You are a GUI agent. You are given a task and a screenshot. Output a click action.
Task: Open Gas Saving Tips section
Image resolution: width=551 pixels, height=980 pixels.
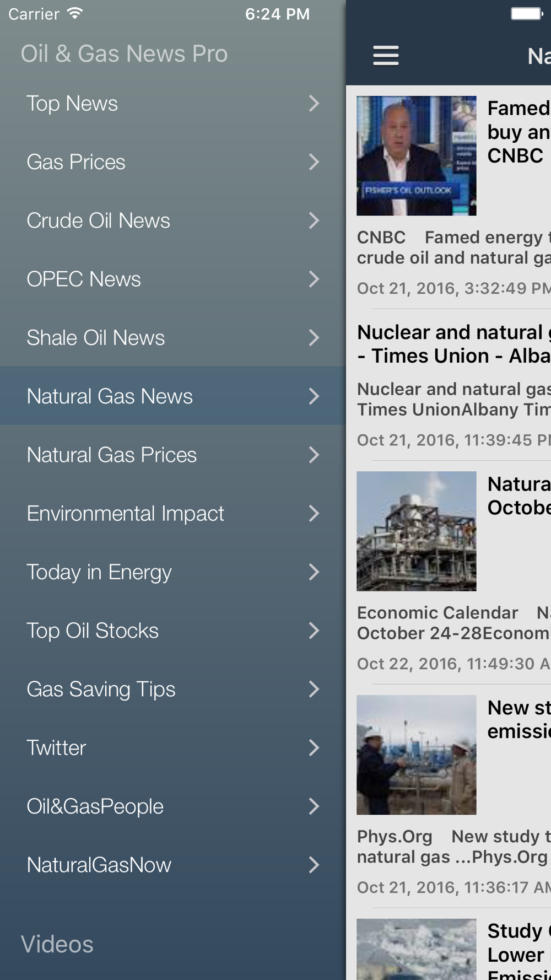coord(173,689)
